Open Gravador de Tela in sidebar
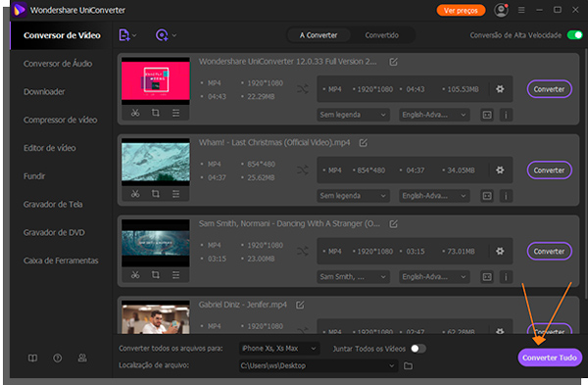Screen dimensions: 588x385 pyautogui.click(x=53, y=205)
